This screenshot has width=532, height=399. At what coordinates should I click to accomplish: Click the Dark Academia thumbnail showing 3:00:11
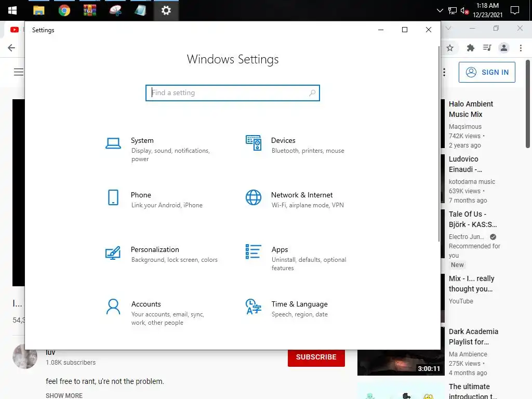pos(401,362)
